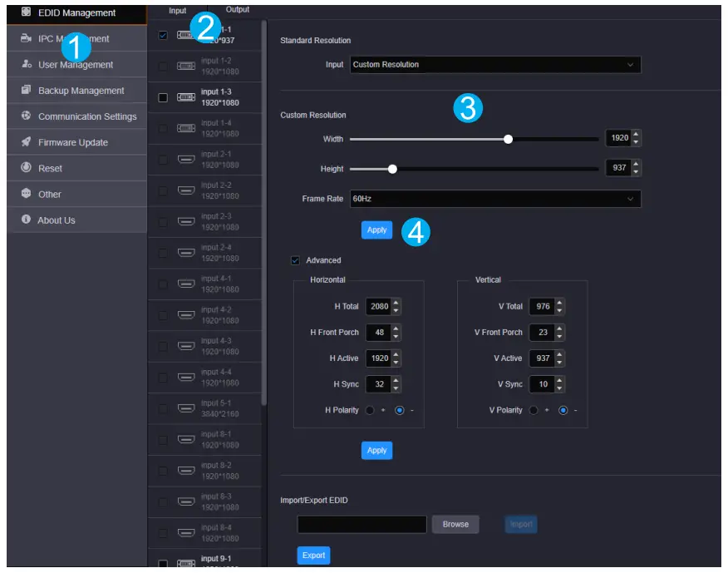Viewport: 728px width, 573px height.
Task: Click the input 8-4 HDMI port icon
Action: [x=186, y=533]
